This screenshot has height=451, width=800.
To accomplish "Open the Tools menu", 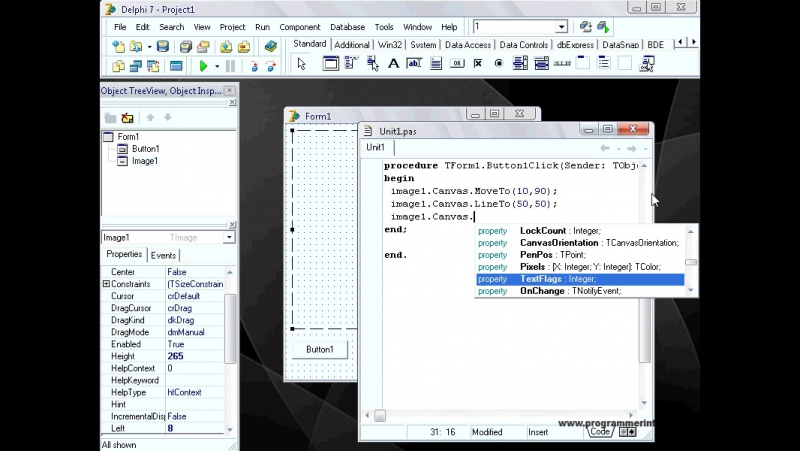I will 384,27.
